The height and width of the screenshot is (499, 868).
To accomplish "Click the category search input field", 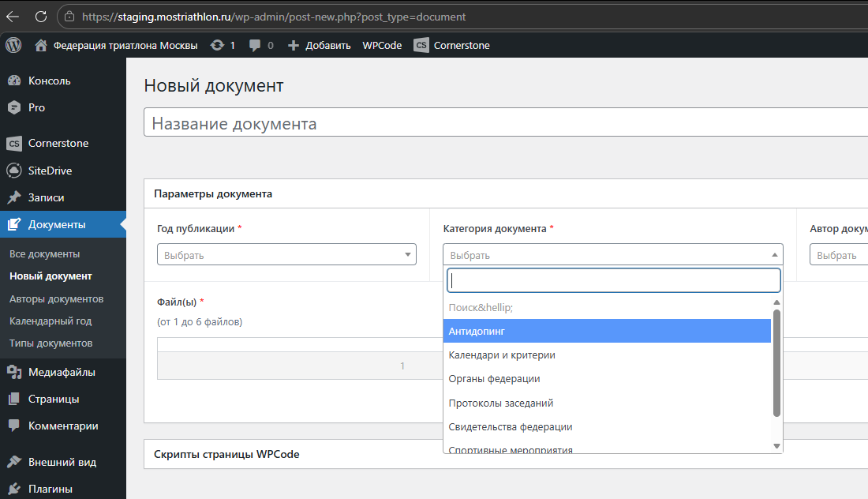I will point(613,280).
